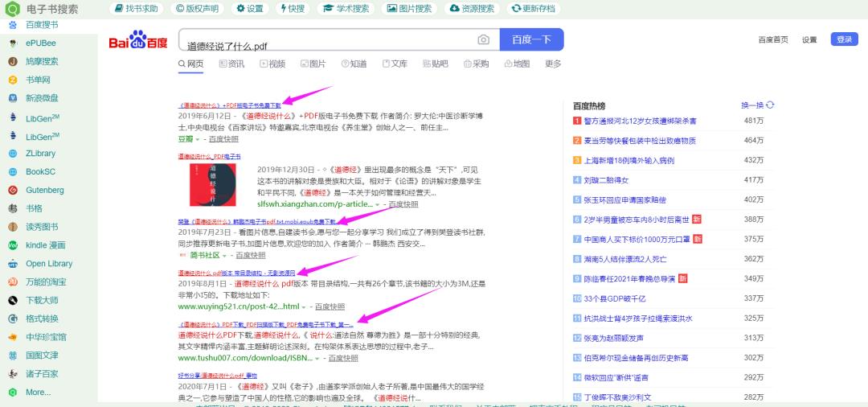Expand dropdown next to www.tushu007.com result
Image resolution: width=868 pixels, height=407 pixels.
coord(317,358)
